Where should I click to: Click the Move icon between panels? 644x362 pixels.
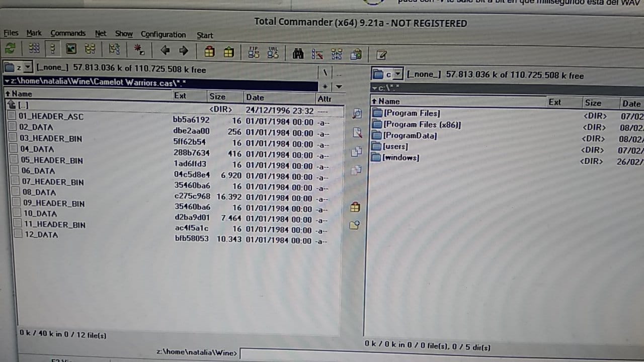[357, 170]
